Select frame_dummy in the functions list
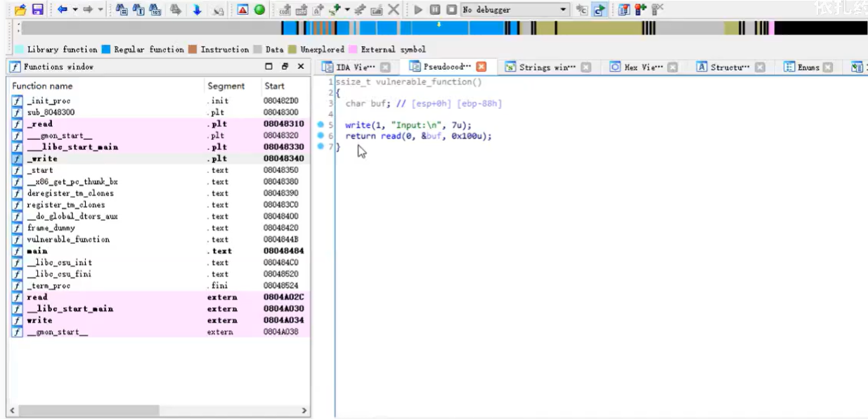868x419 pixels. point(160,228)
